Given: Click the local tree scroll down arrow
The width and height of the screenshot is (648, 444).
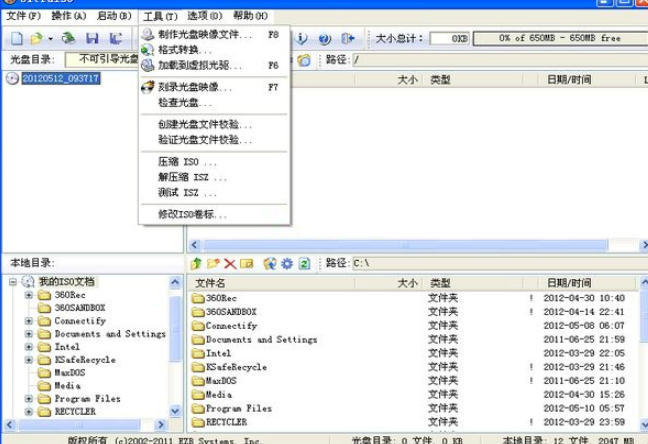Looking at the screenshot, I should coord(175,411).
